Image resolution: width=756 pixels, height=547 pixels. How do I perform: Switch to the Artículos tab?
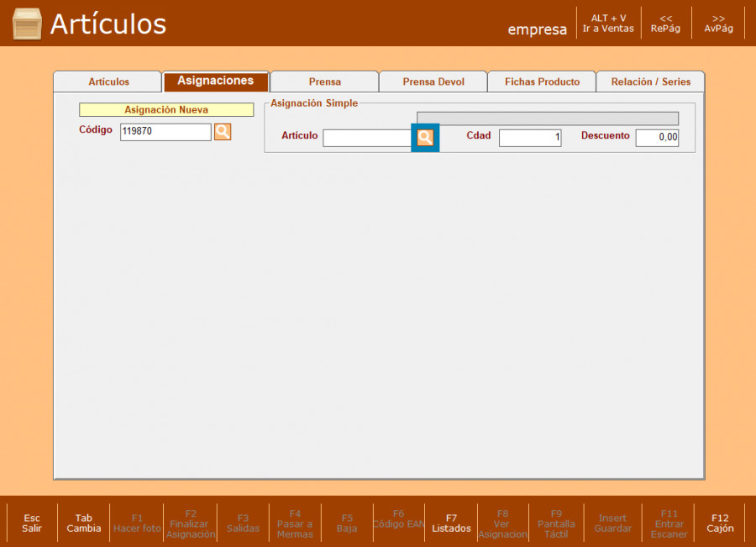(x=108, y=82)
